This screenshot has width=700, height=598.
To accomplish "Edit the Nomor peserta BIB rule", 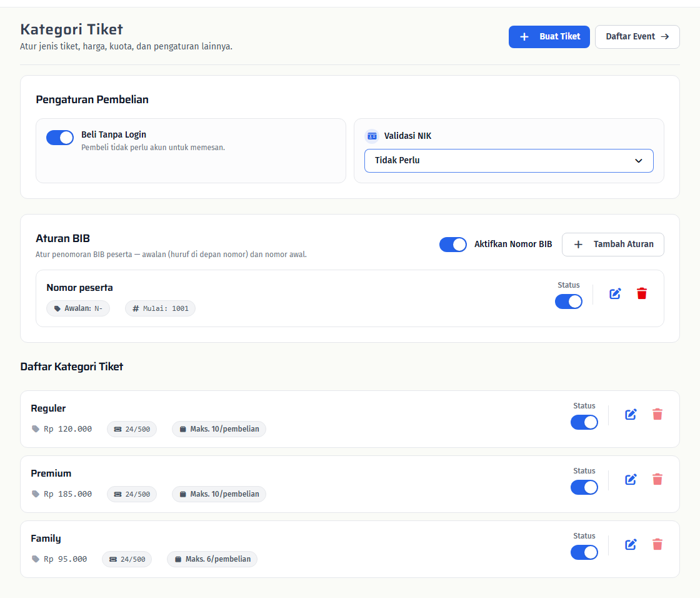I will [x=615, y=293].
